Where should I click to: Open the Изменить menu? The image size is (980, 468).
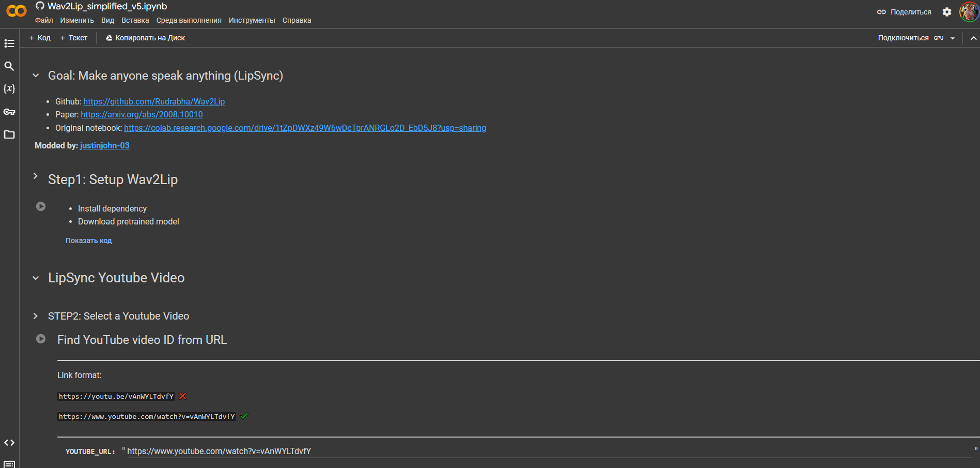pos(77,20)
